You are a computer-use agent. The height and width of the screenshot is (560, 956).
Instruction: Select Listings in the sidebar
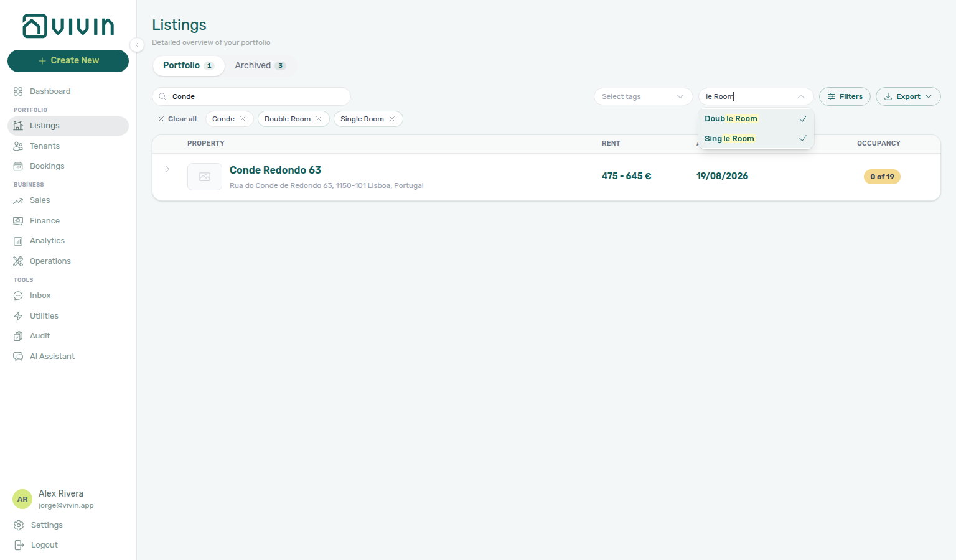point(68,126)
